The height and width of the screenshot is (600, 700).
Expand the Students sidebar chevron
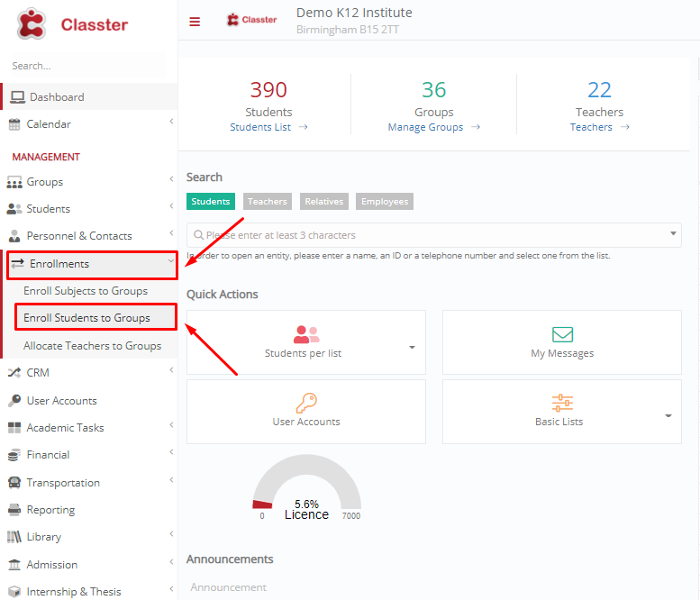pos(171,205)
